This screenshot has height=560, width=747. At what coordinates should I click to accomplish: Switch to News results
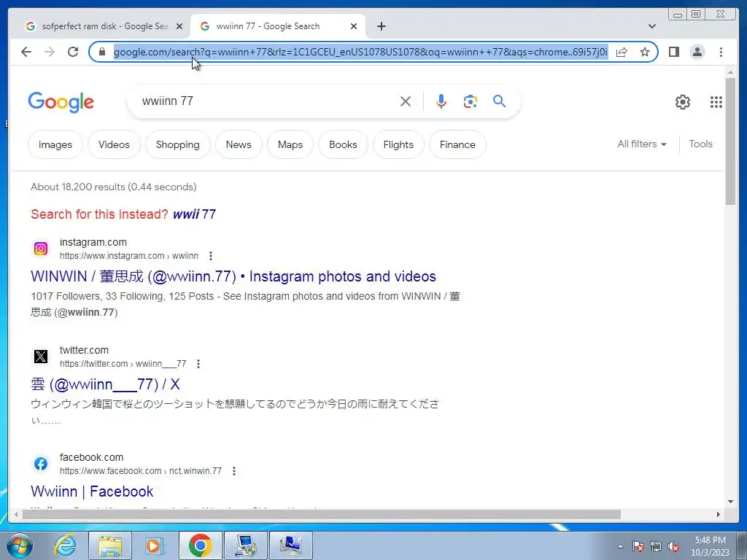coord(239,144)
